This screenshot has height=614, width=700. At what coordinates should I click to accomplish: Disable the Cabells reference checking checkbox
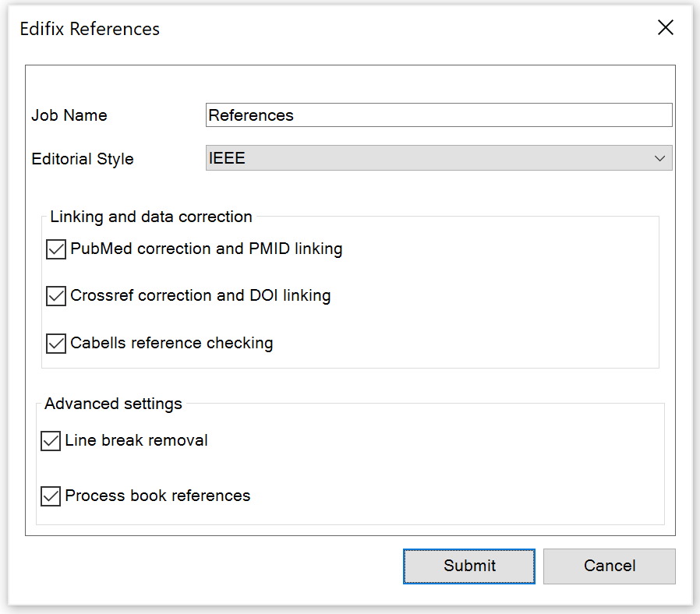[x=56, y=343]
